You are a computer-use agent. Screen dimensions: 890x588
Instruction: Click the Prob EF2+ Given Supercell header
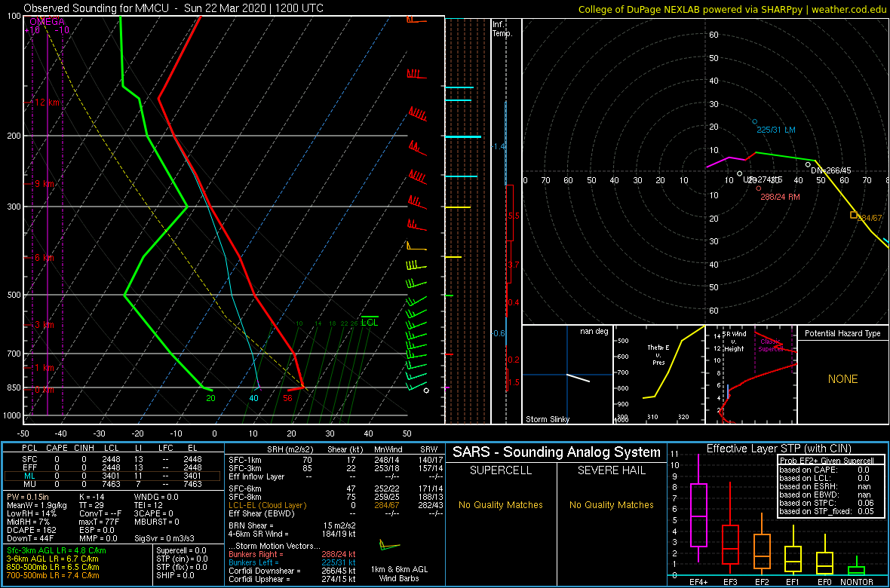click(827, 461)
